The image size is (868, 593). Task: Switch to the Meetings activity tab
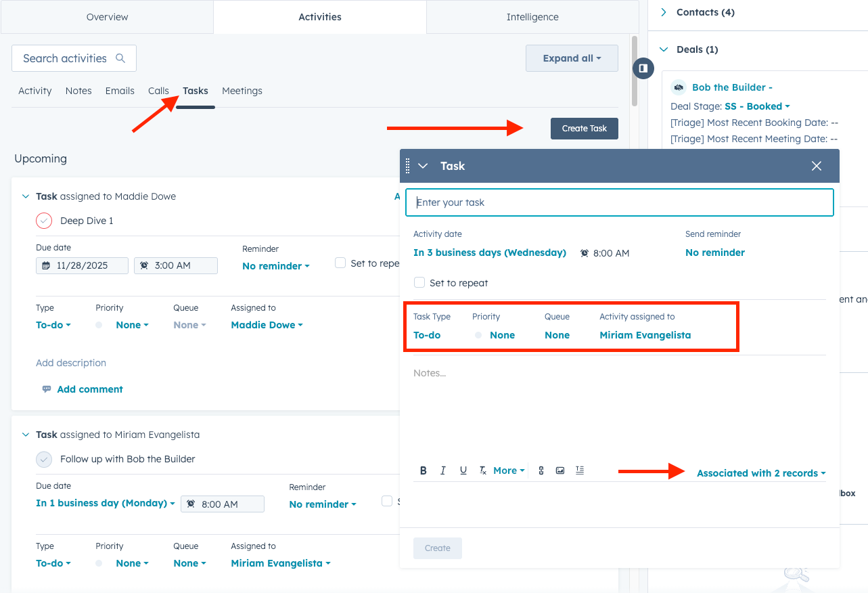pos(242,91)
